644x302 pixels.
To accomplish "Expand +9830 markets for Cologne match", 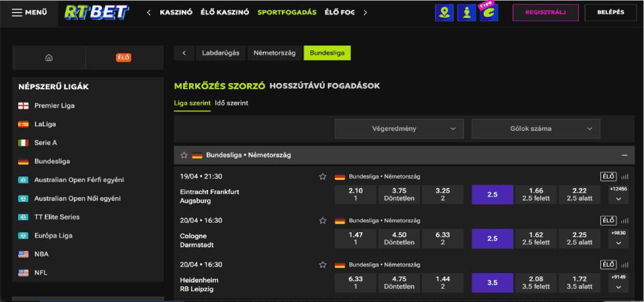I will click(x=619, y=238).
